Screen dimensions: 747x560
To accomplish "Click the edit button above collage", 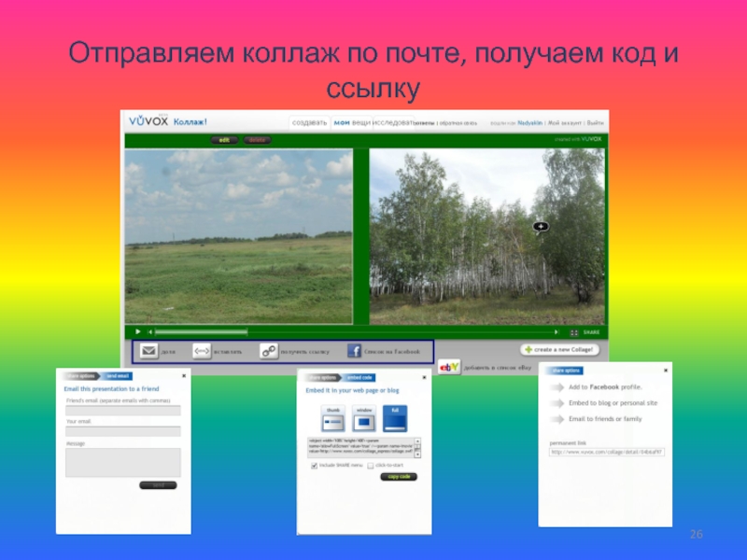I will [x=224, y=140].
